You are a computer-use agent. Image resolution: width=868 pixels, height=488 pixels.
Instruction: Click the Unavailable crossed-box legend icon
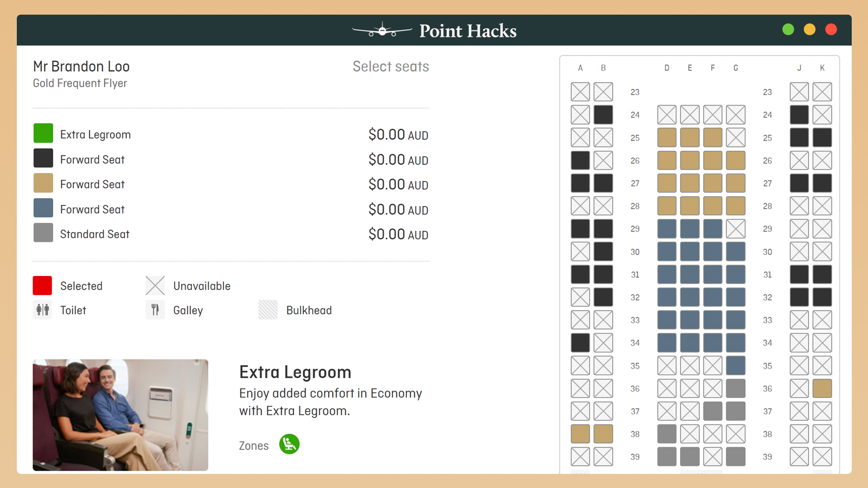(x=155, y=285)
